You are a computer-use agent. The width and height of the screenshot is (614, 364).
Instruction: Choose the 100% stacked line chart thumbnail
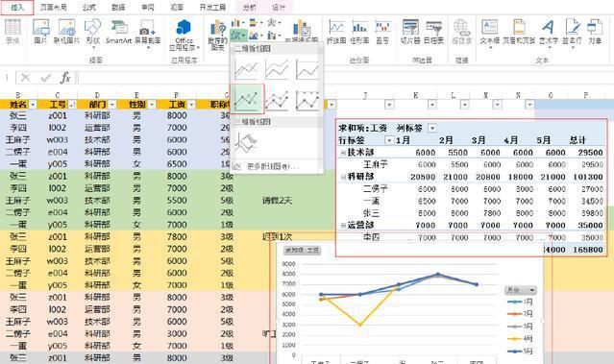[307, 69]
